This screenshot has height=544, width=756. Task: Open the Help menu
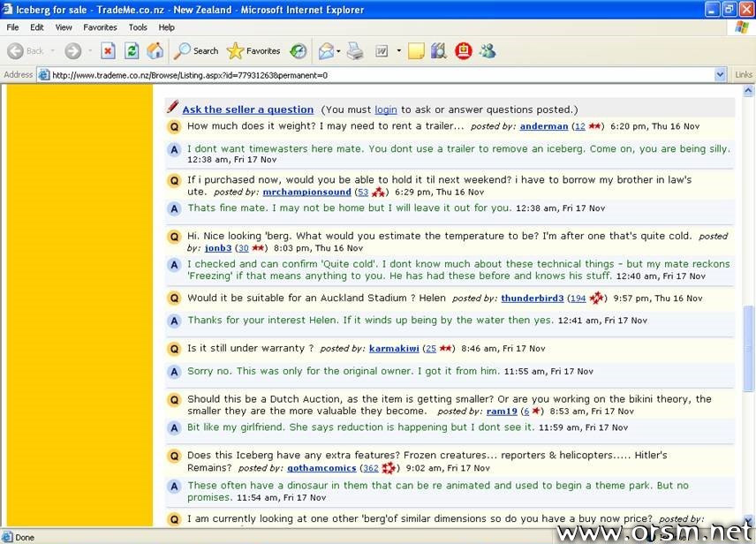point(166,27)
